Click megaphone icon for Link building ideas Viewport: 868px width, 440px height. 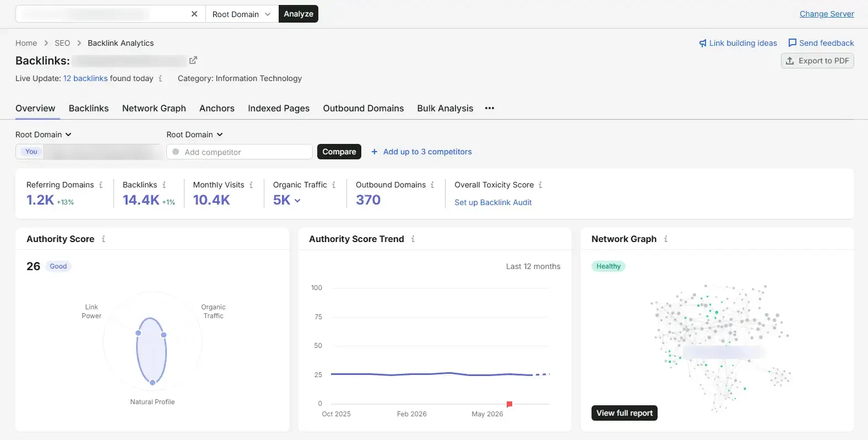click(703, 43)
